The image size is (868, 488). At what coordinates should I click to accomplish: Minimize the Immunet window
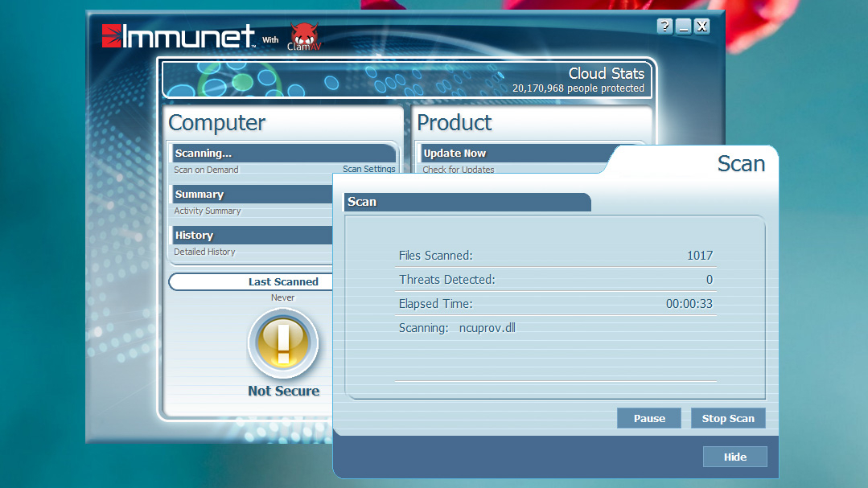pyautogui.click(x=684, y=26)
